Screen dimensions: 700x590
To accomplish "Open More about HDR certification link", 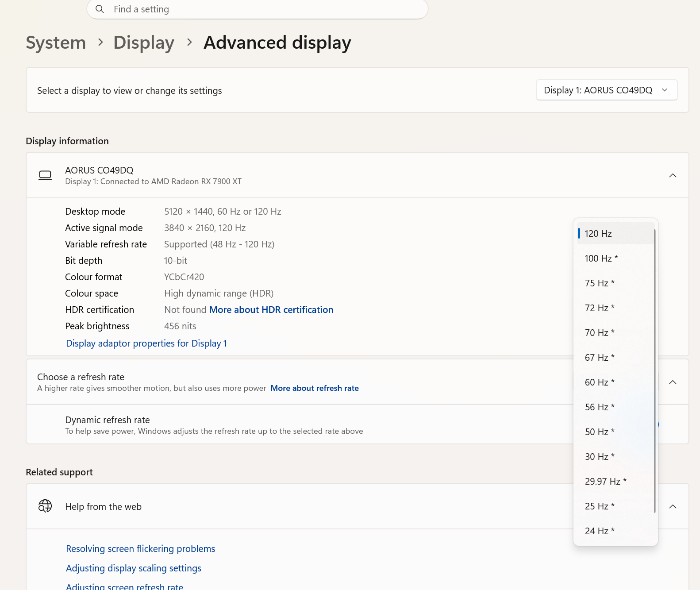I will pos(271,310).
